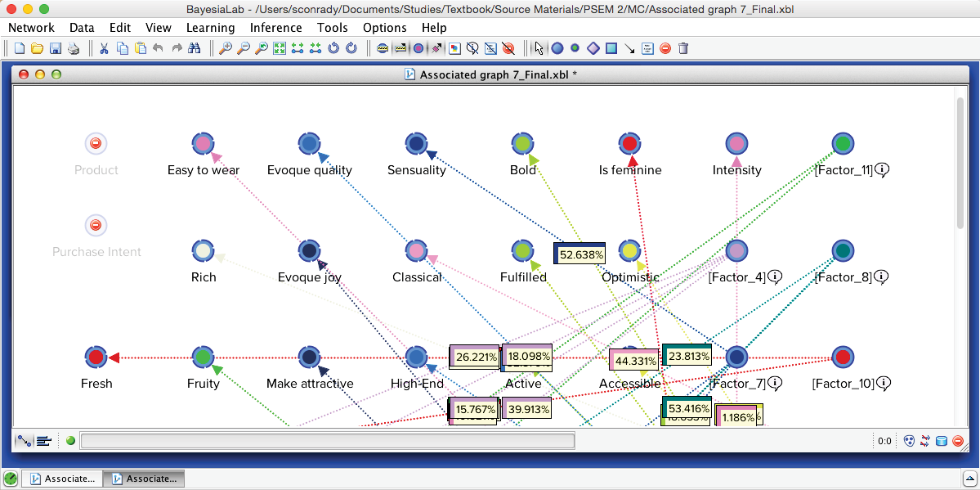Click the red Fresh node

[96, 357]
